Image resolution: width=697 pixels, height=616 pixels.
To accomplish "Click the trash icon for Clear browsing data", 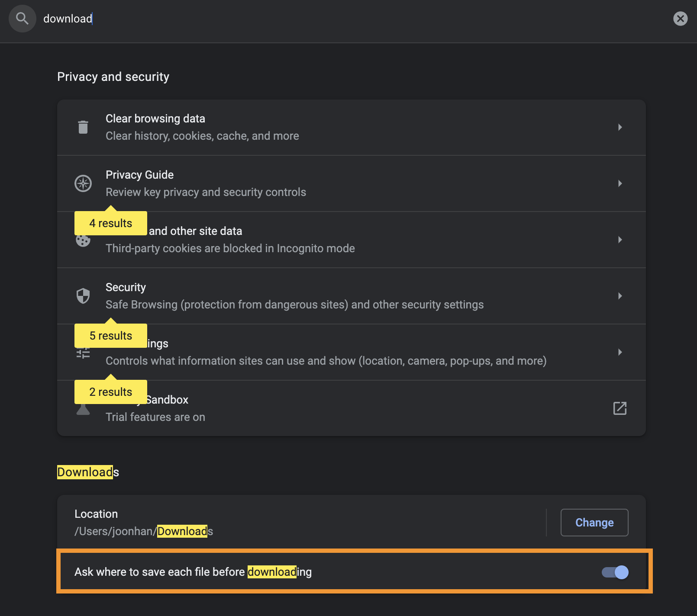I will click(x=83, y=127).
